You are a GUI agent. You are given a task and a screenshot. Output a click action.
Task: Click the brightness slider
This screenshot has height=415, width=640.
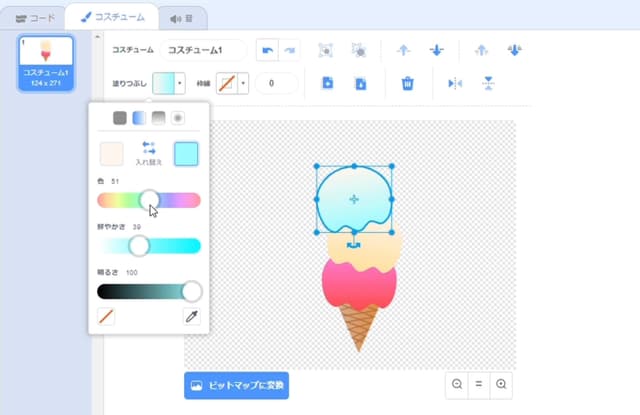pos(149,292)
